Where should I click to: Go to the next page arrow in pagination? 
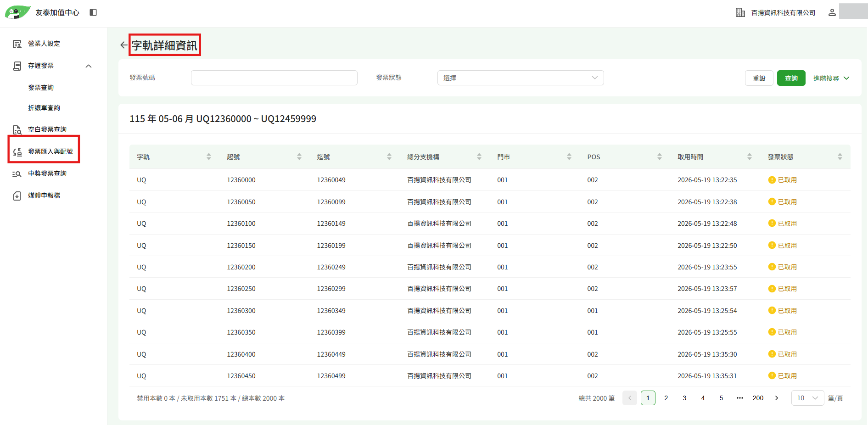click(x=777, y=398)
